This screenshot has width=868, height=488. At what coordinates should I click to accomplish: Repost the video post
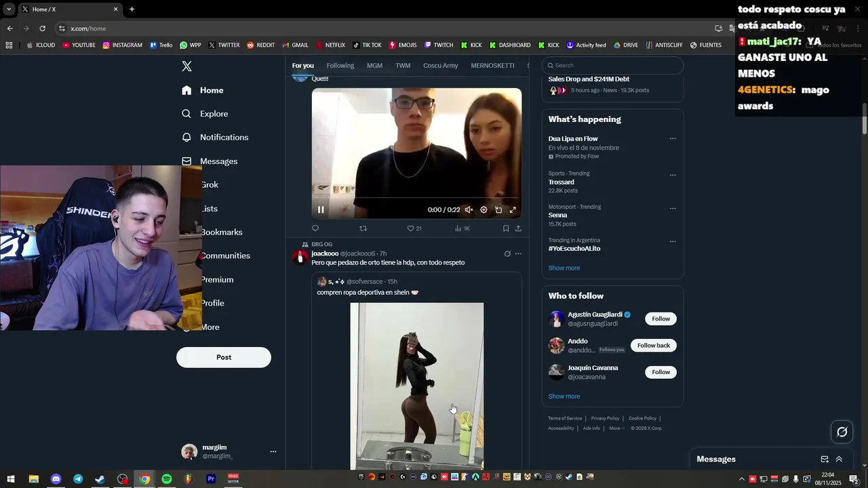(x=363, y=228)
